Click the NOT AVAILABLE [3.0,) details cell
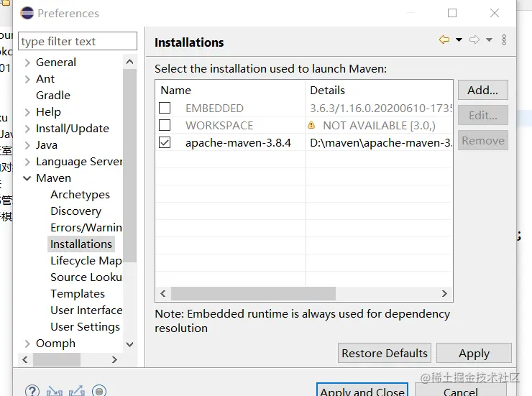Screen dimensions: 532x396 coord(379,126)
